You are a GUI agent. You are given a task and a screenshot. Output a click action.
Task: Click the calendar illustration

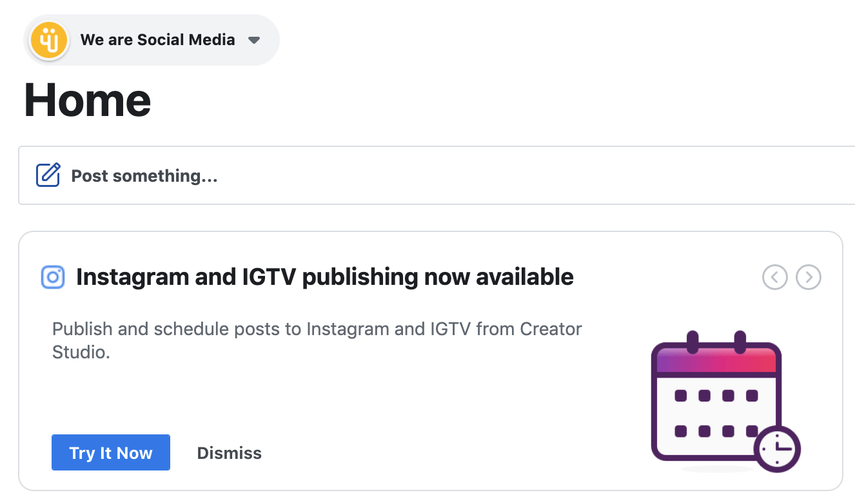[725, 401]
